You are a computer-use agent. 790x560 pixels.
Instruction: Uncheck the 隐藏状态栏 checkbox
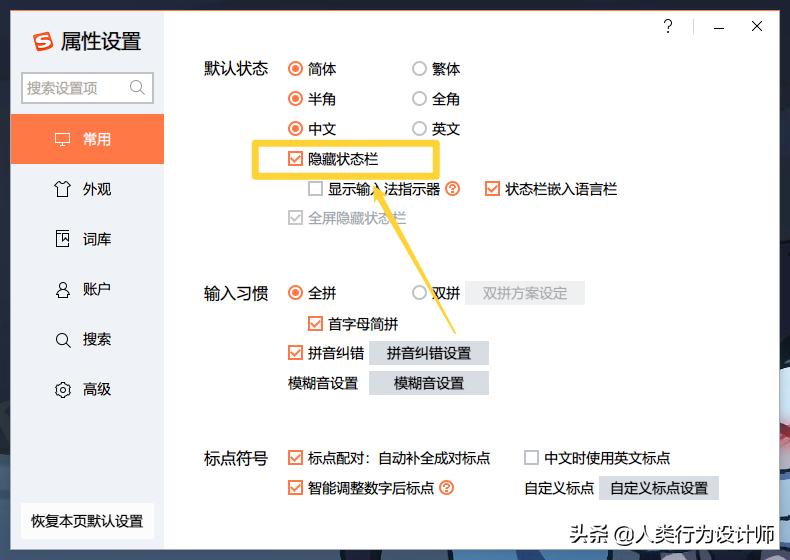pyautogui.click(x=295, y=159)
